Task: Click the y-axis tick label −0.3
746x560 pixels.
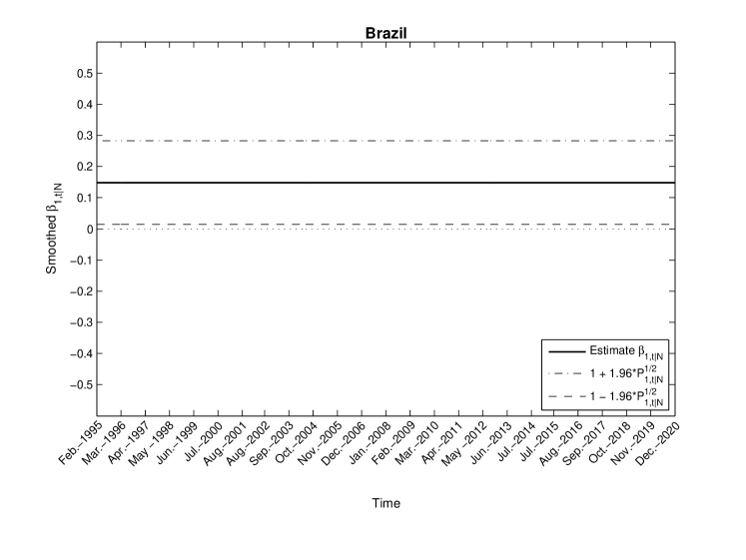Action: point(81,322)
